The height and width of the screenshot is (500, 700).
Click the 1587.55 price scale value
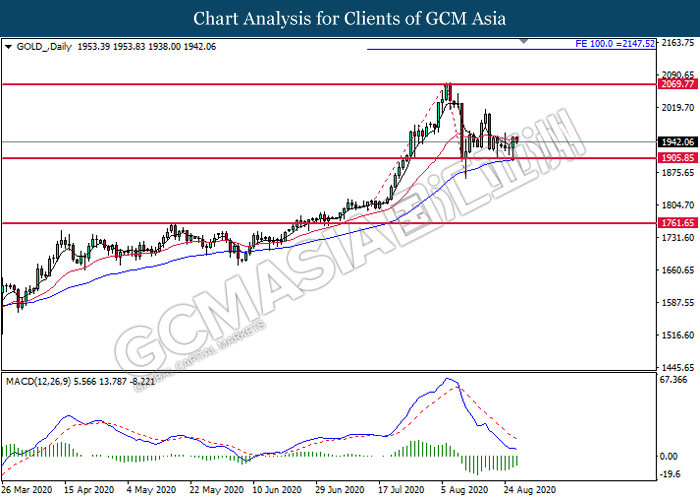(x=678, y=303)
